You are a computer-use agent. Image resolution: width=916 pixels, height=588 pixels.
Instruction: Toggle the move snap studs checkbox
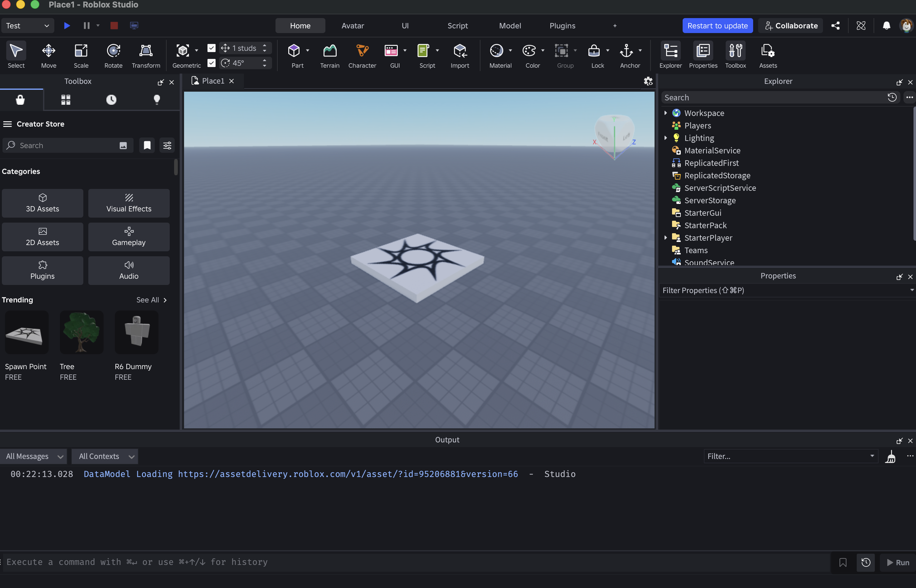211,48
